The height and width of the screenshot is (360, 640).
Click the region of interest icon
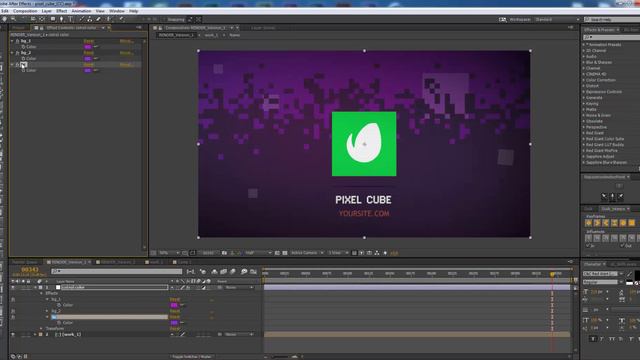click(x=277, y=253)
